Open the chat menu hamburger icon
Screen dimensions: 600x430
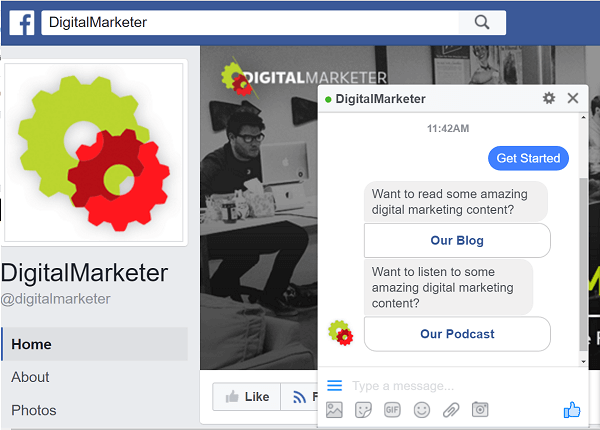tap(334, 385)
